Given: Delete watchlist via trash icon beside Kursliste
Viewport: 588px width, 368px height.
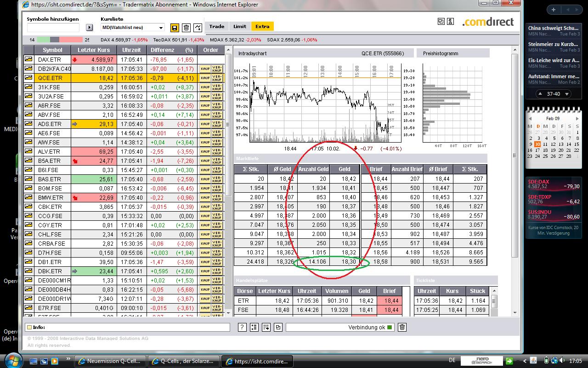Looking at the screenshot, I should (186, 28).
